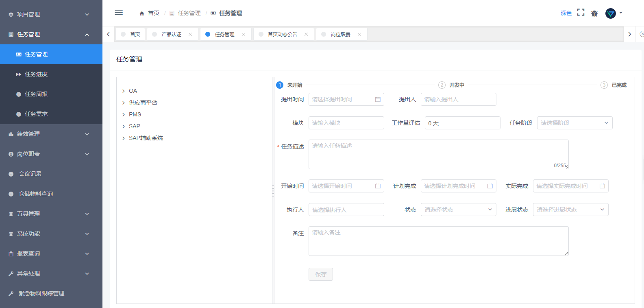Image resolution: width=644 pixels, height=308 pixels.
Task: Expand the SAP辅助系统 tree node
Action: coord(124,138)
